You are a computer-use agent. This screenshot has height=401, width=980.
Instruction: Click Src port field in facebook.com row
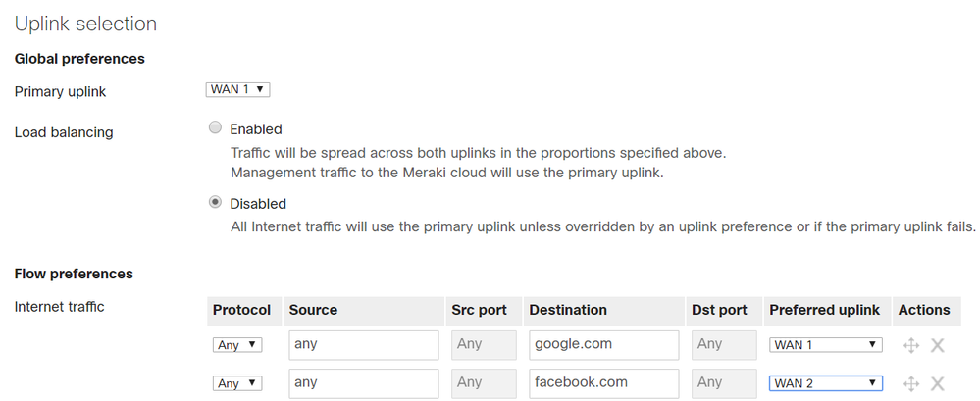click(484, 383)
